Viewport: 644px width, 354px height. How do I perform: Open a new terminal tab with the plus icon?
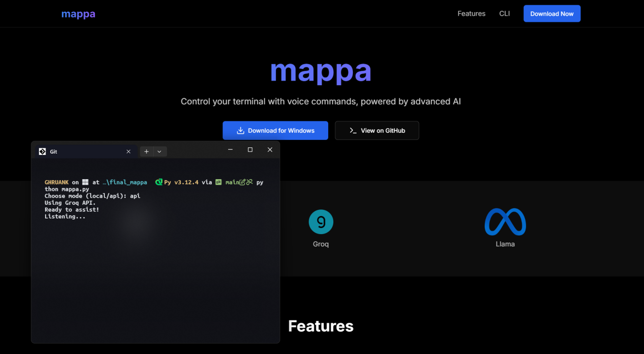point(146,151)
